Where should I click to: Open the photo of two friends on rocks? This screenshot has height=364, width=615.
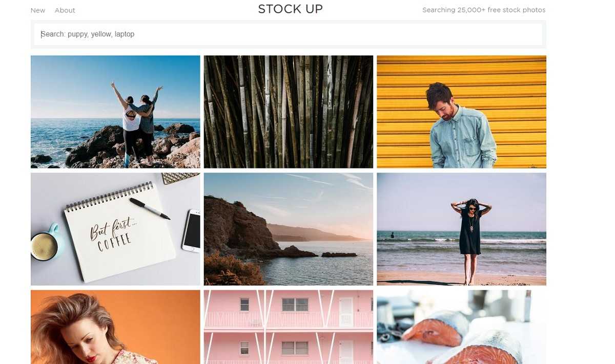[x=115, y=112]
